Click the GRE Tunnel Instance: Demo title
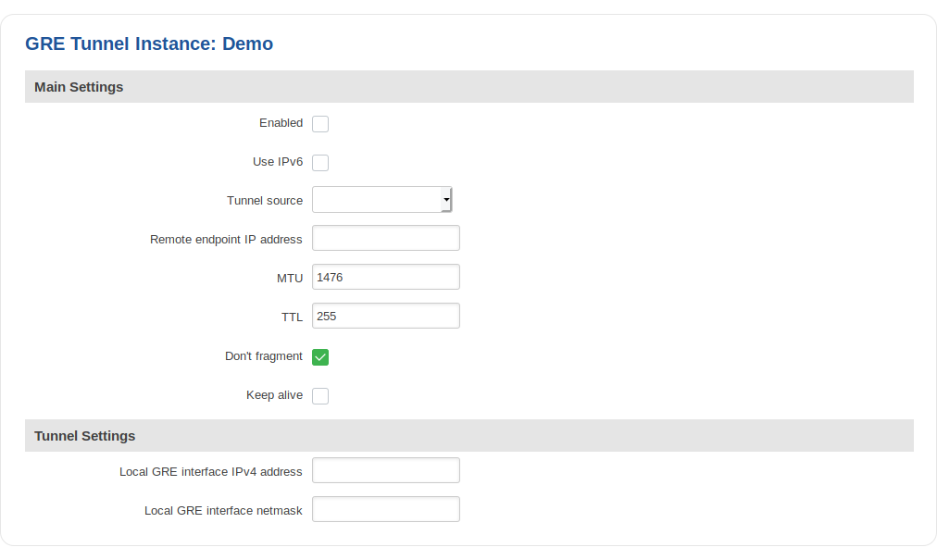 (x=149, y=44)
